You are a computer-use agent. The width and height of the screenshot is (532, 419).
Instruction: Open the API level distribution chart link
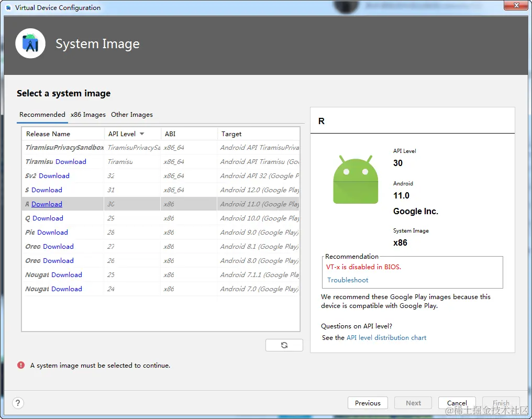click(386, 338)
